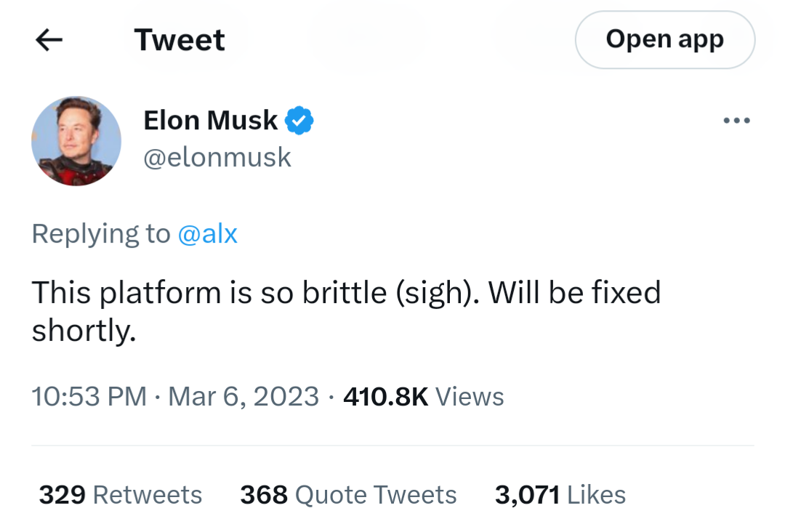Go back using the left arrow
The height and width of the screenshot is (532, 785).
click(49, 40)
